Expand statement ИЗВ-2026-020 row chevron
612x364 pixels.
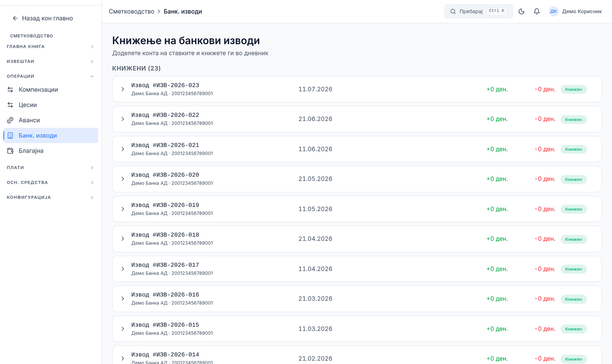pos(123,179)
